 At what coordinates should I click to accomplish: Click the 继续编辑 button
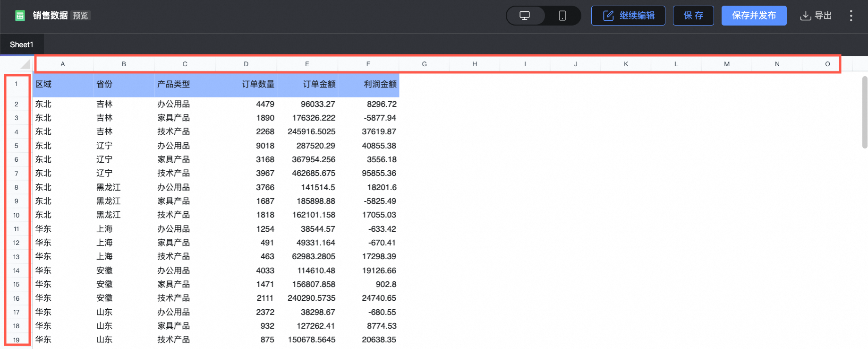click(628, 16)
